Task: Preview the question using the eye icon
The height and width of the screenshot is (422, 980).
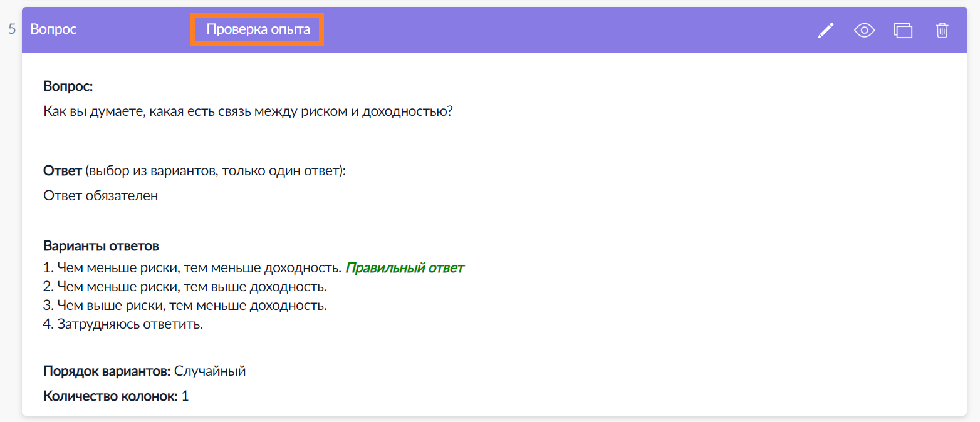Action: 865,30
